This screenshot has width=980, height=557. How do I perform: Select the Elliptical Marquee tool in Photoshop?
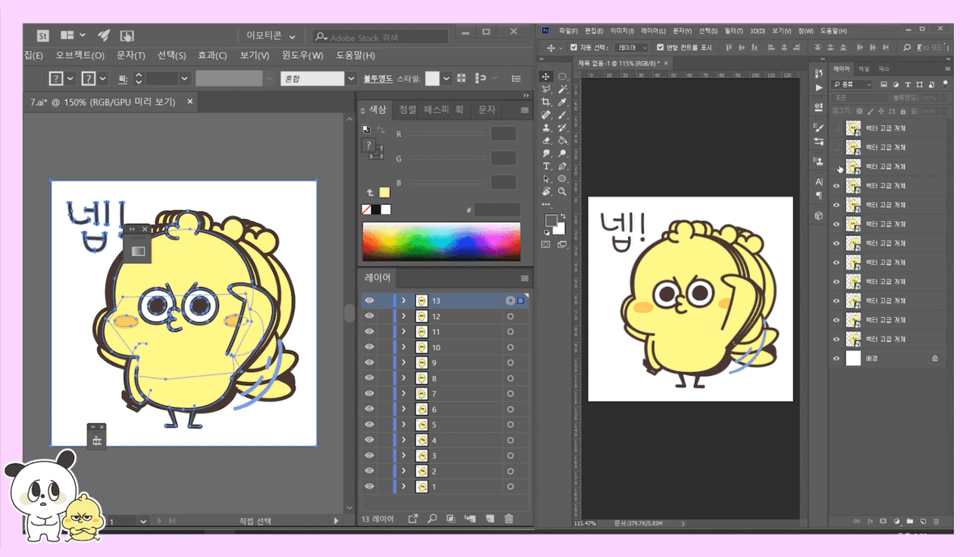pyautogui.click(x=562, y=76)
